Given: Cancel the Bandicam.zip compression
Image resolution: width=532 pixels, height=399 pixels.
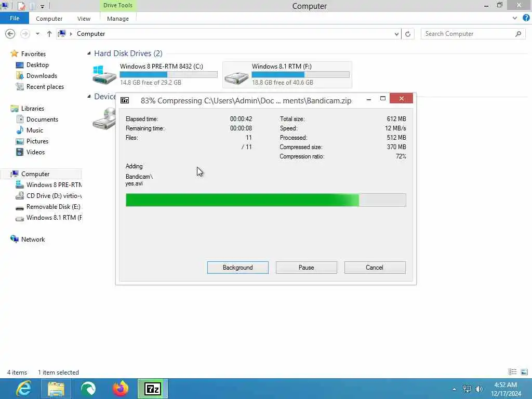Looking at the screenshot, I should coord(375,268).
